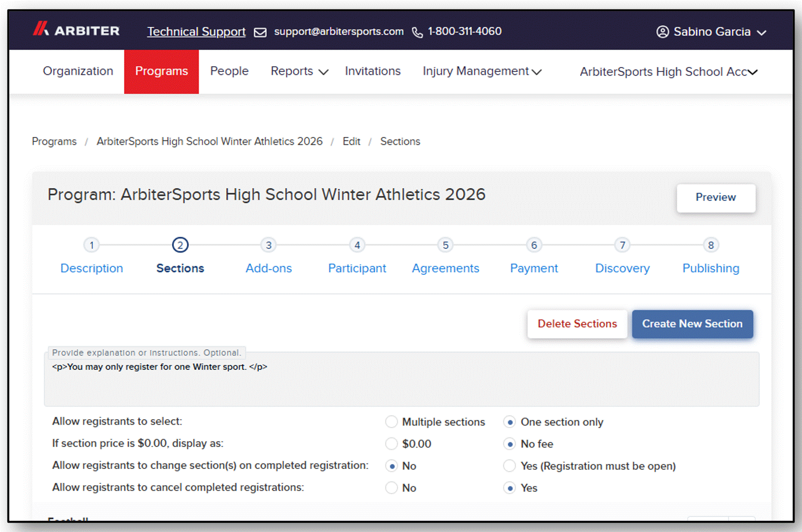802x532 pixels.
Task: Click the 1-800-311-4060 phone number
Action: 464,32
